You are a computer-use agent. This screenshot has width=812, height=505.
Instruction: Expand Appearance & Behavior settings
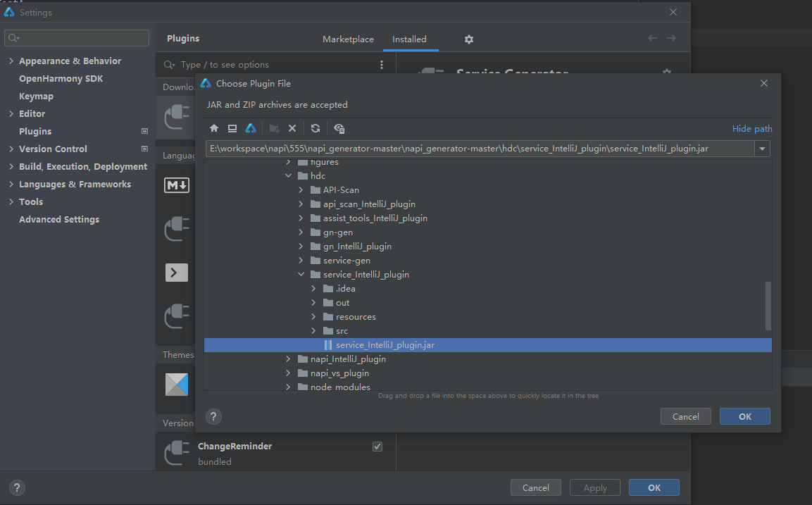click(x=11, y=61)
